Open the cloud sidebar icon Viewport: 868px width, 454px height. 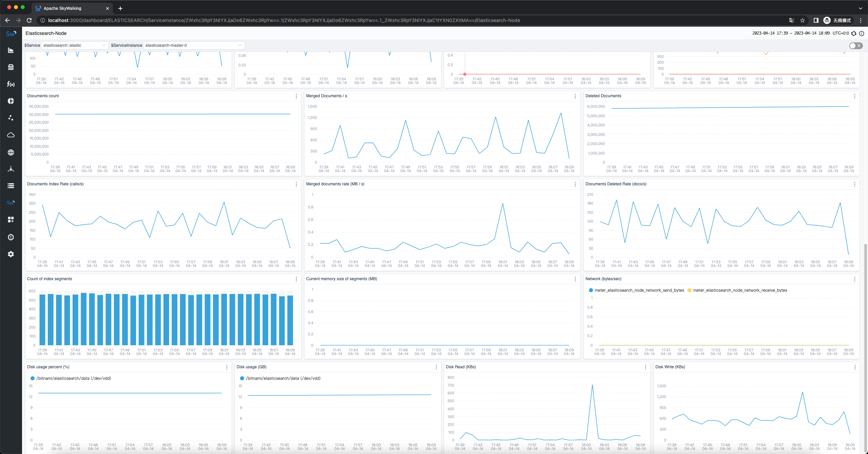[11, 135]
